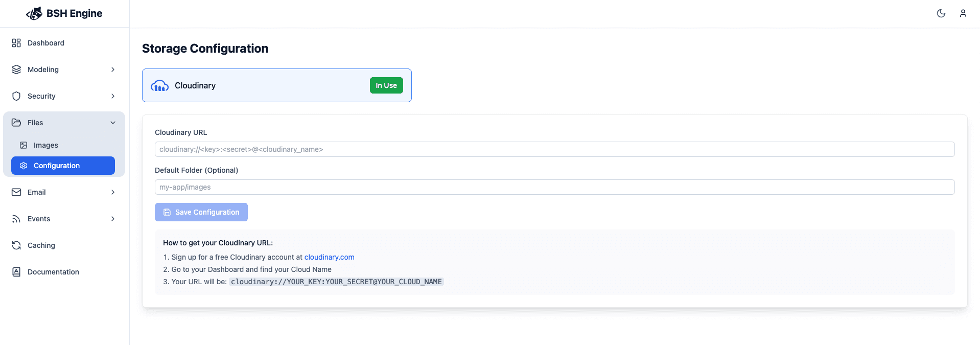The image size is (980, 345).
Task: Focus the Cloudinary URL input field
Action: point(554,149)
